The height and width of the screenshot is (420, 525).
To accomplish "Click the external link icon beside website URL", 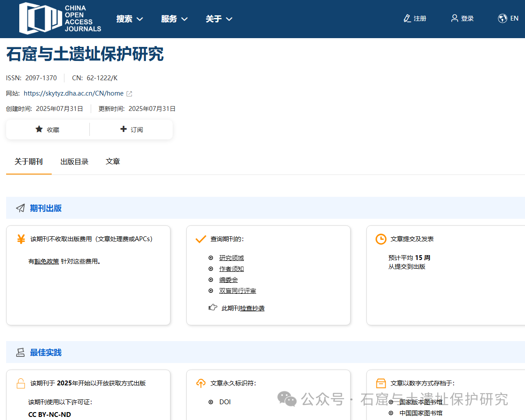I will 129,93.
